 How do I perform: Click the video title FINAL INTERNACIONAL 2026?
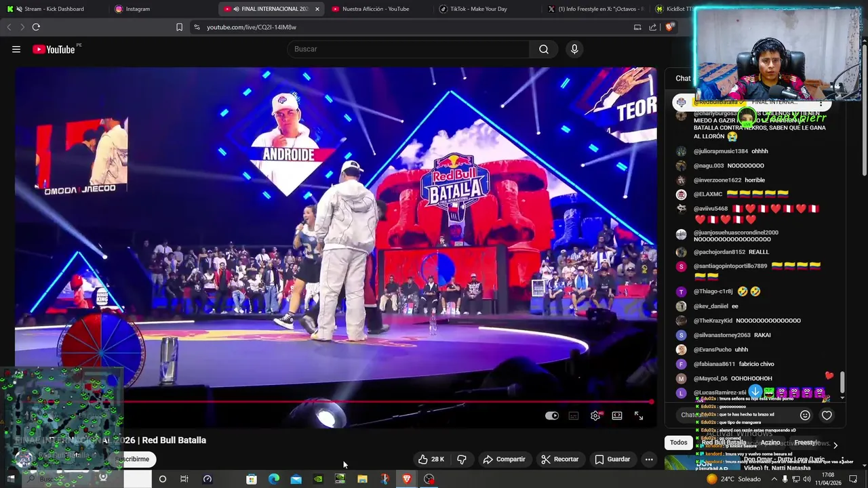click(111, 440)
